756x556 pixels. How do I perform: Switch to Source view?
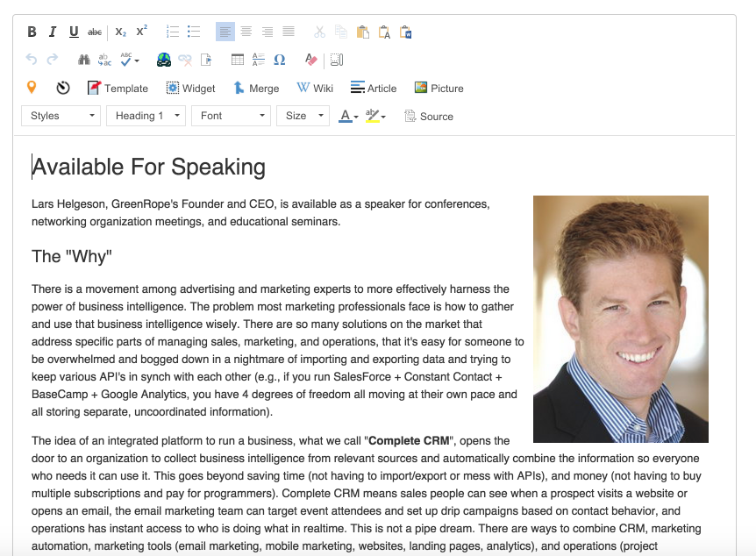pyautogui.click(x=429, y=117)
